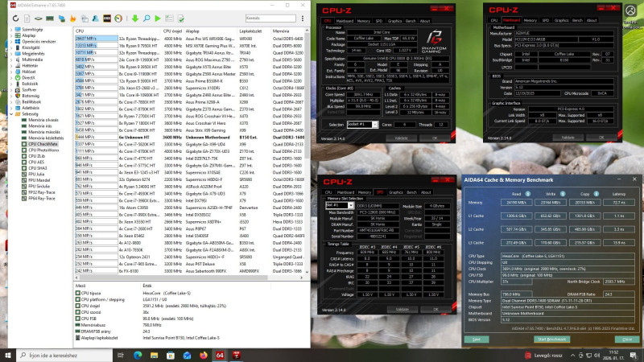Collapse the Sebesség tree node
The width and height of the screenshot is (644, 362).
(x=11, y=114)
